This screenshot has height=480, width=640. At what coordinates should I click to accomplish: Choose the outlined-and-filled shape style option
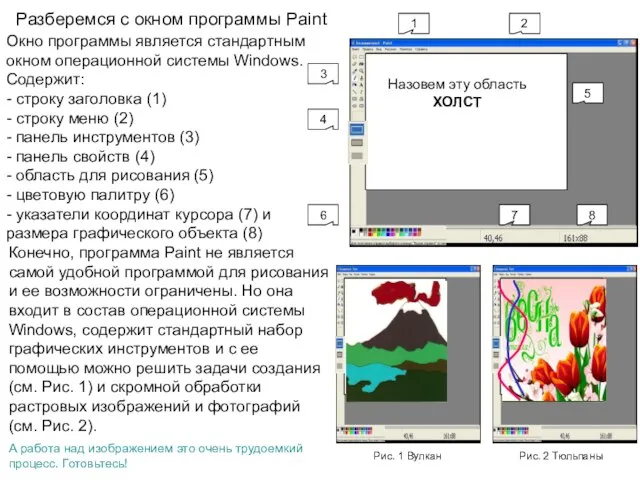357,142
